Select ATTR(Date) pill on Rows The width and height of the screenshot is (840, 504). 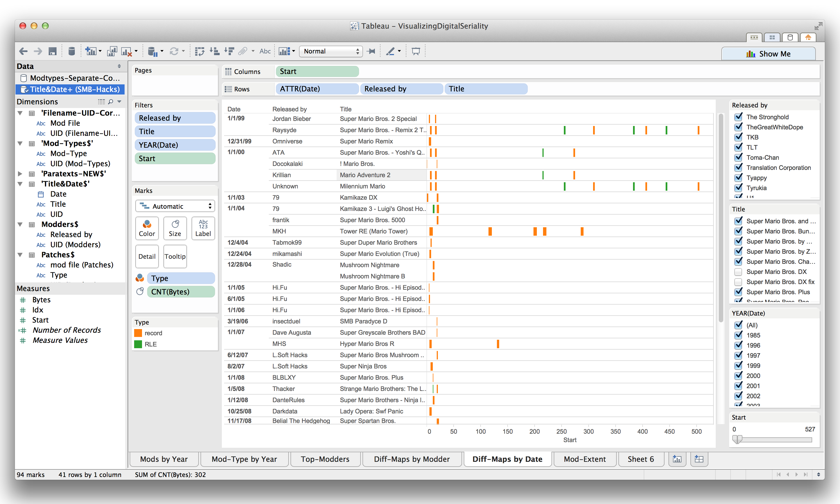317,89
